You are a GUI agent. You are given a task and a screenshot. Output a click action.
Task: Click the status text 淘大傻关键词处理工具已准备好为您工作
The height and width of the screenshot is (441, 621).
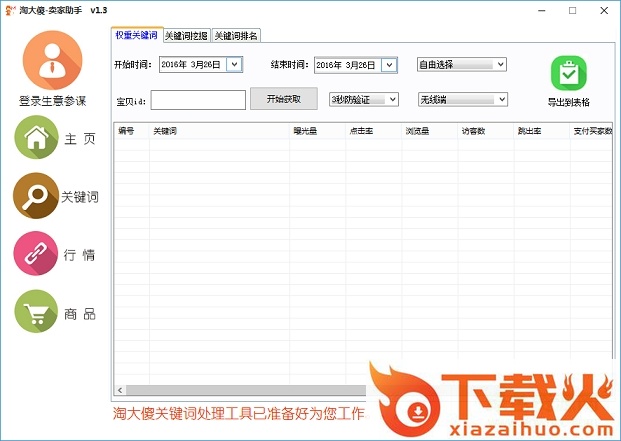point(238,414)
